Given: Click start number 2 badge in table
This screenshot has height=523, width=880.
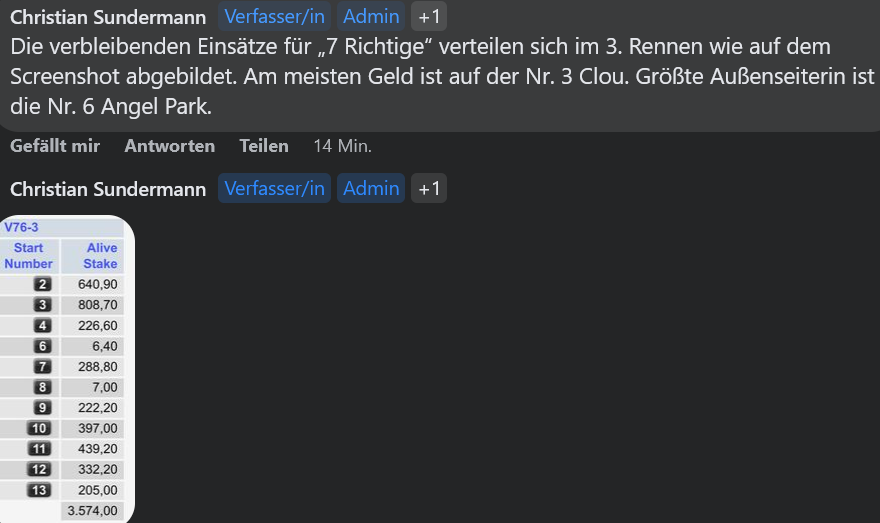Looking at the screenshot, I should click(x=43, y=284).
